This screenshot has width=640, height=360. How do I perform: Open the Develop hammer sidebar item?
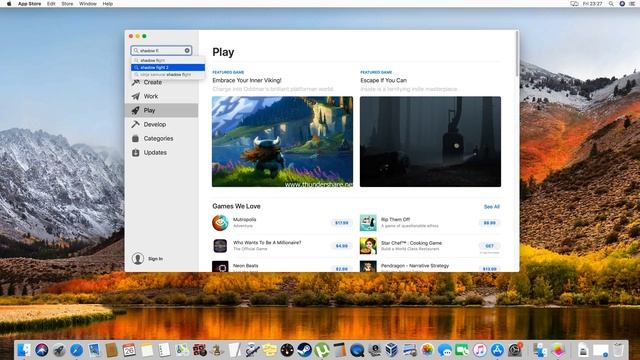click(161, 124)
